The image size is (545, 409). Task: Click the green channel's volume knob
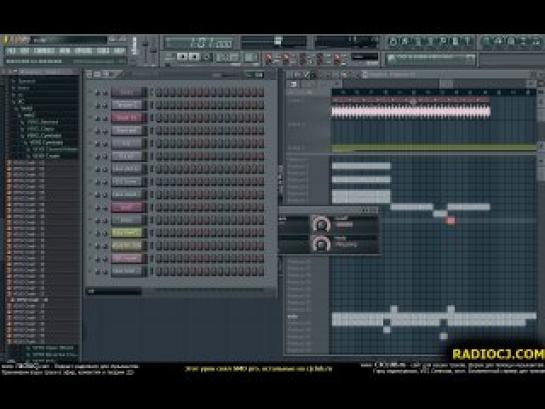105,233
